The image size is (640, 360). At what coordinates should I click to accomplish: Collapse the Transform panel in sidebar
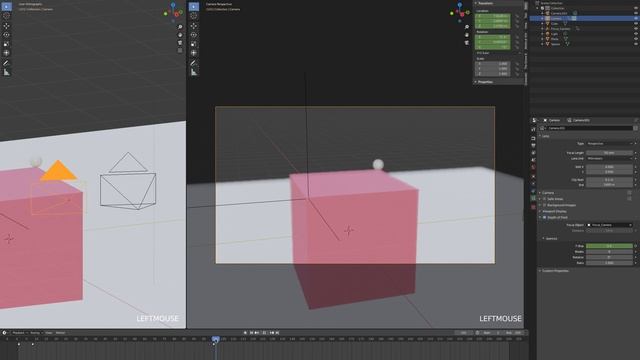point(484,3)
